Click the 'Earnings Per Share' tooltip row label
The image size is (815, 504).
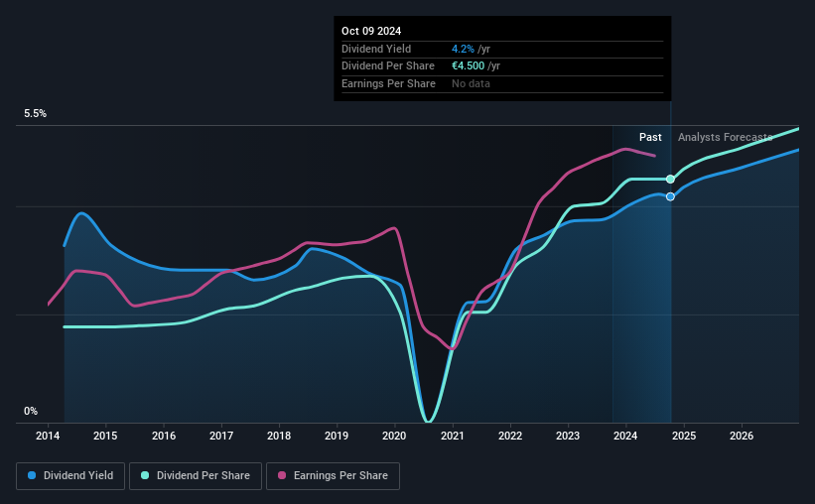[x=388, y=83]
